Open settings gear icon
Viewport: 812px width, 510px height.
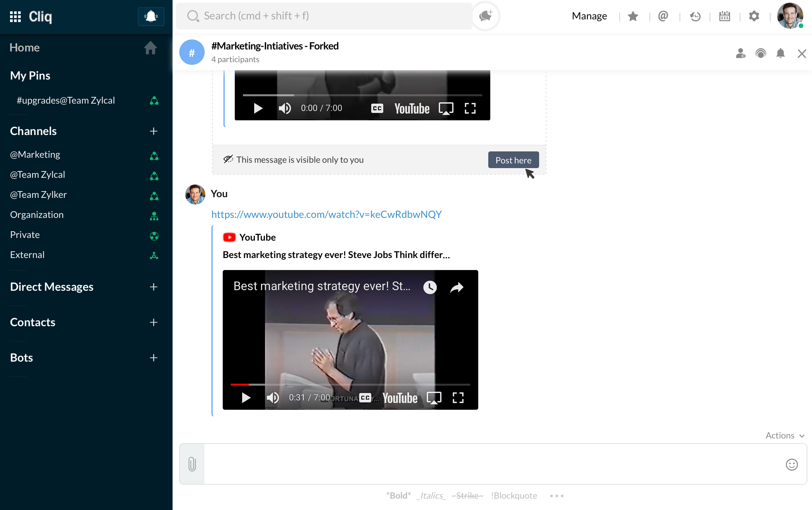point(754,16)
